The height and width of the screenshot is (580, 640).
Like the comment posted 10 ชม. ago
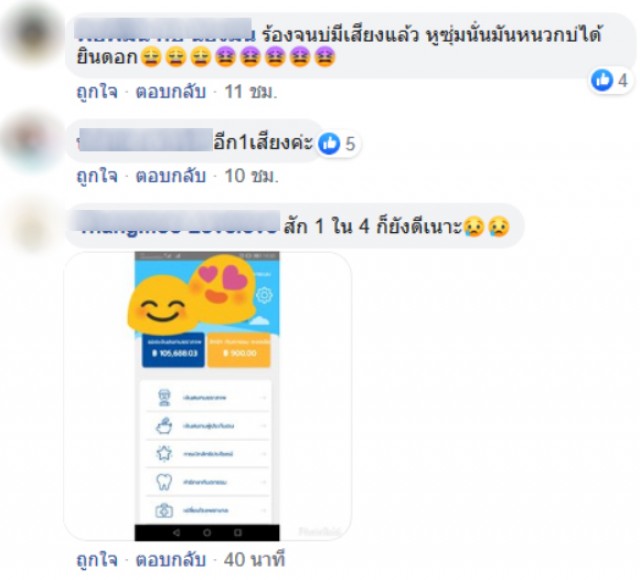click(x=97, y=176)
